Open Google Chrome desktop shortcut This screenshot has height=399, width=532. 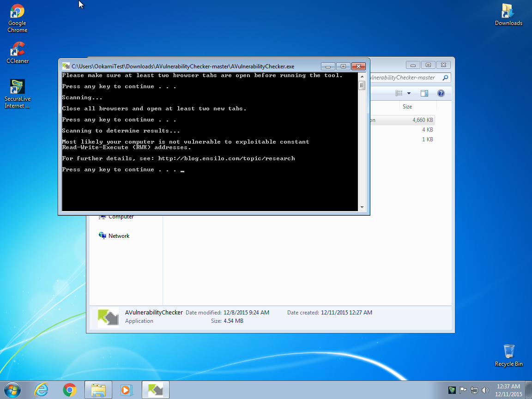pyautogui.click(x=17, y=18)
